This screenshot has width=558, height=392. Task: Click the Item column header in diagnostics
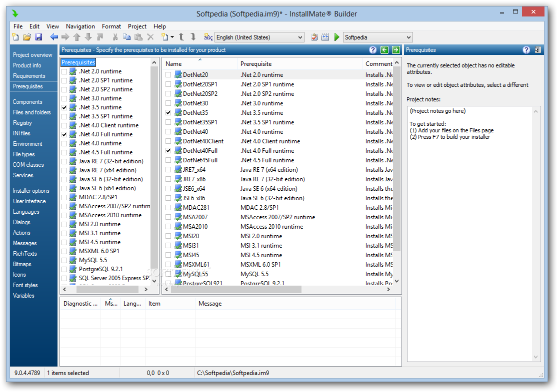(170, 304)
